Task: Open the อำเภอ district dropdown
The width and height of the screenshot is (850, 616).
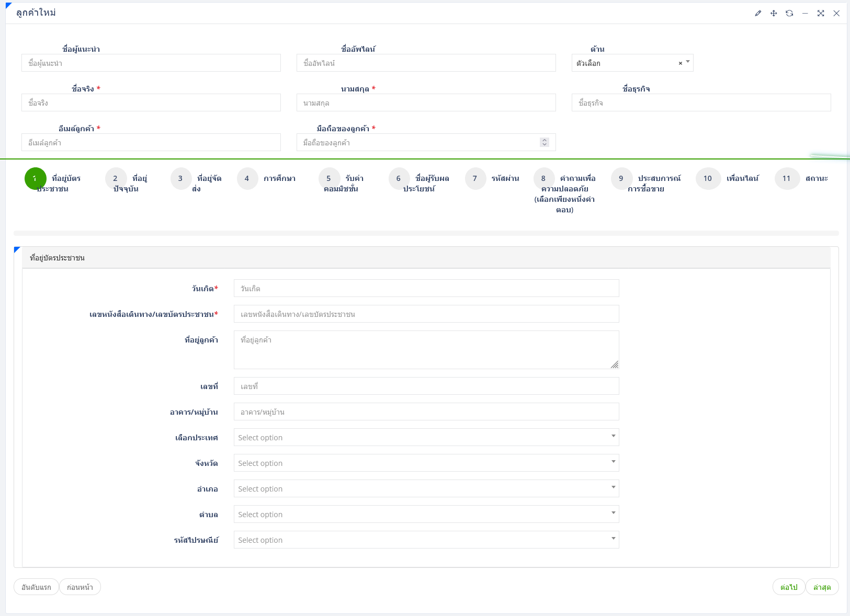Action: 426,488
